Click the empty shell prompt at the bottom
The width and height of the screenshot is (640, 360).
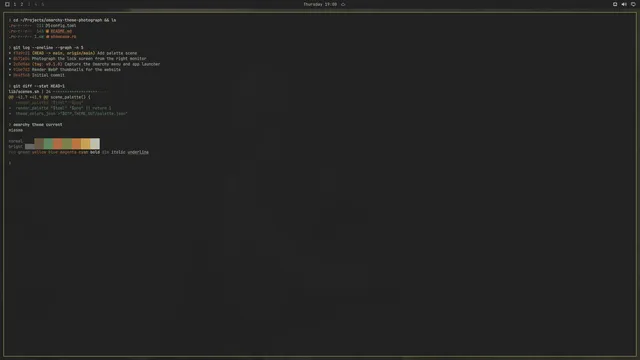[10, 163]
